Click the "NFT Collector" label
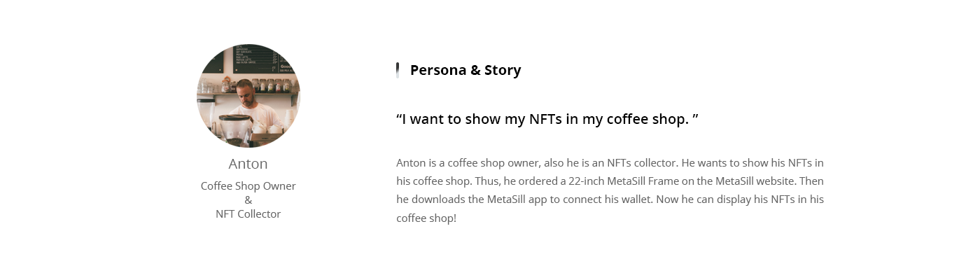 pos(248,214)
